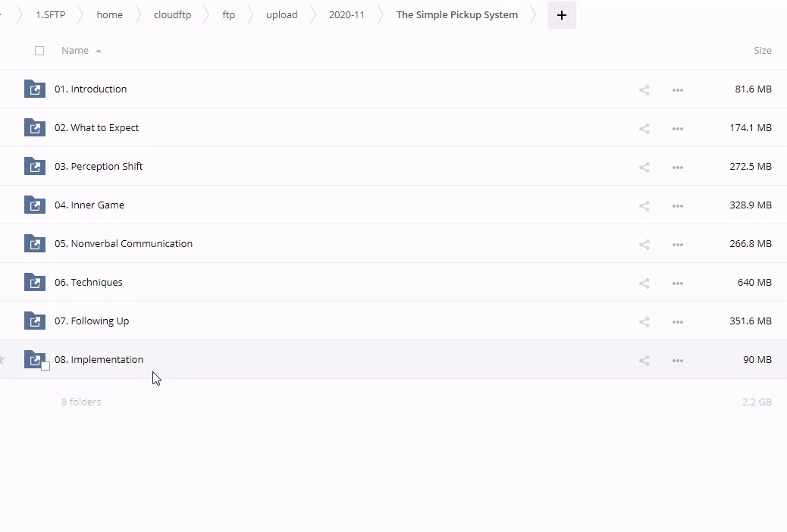Share the 03. Perception Shift folder
The height and width of the screenshot is (532, 787).
[x=644, y=167]
